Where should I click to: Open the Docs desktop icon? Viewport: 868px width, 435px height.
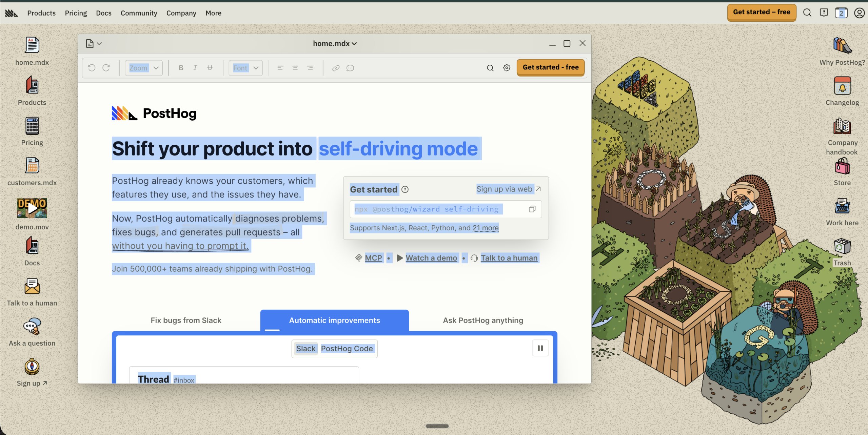point(32,246)
